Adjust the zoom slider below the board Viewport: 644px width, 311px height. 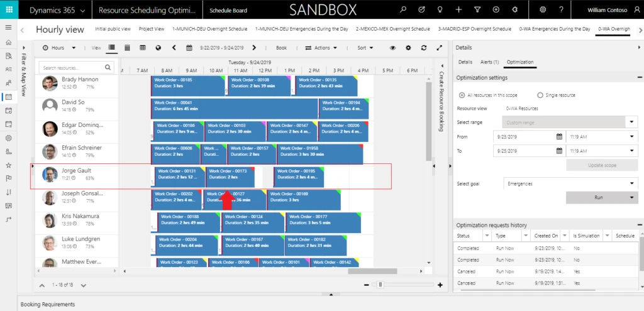coord(379,285)
